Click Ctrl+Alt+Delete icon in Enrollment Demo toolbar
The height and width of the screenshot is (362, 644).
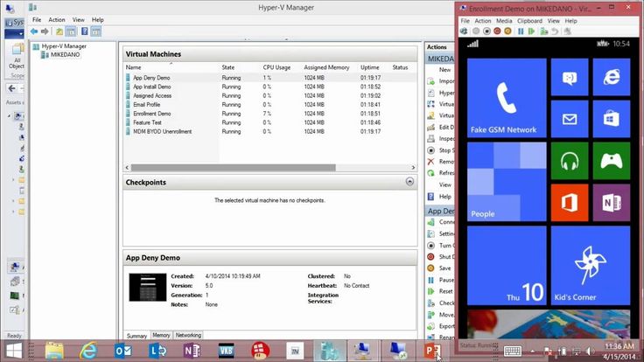[464, 31]
